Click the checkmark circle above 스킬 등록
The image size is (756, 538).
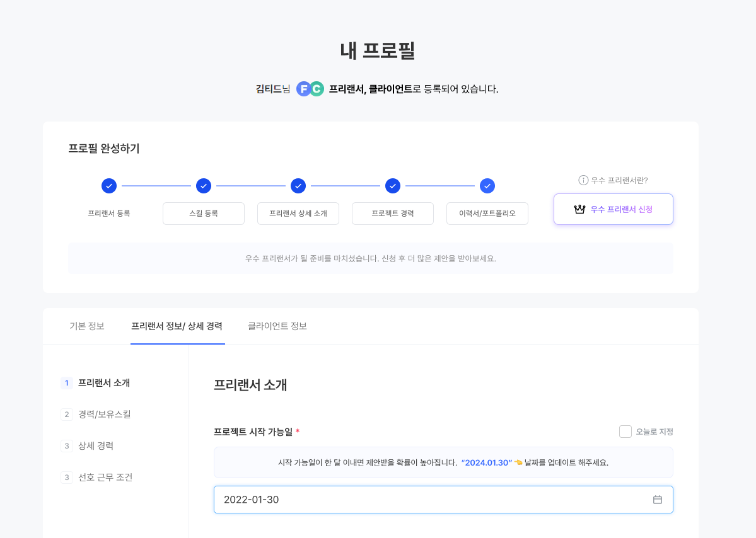coord(204,186)
